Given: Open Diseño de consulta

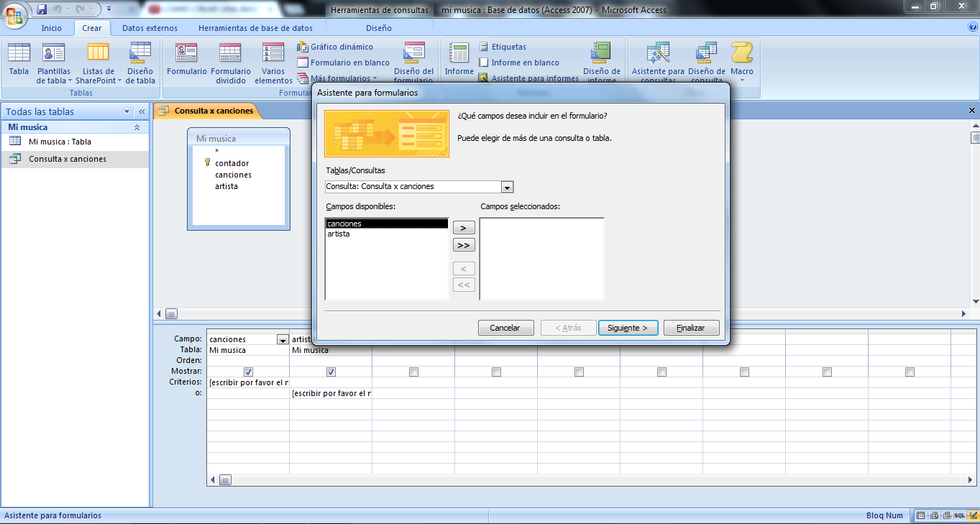Looking at the screenshot, I should [x=707, y=63].
